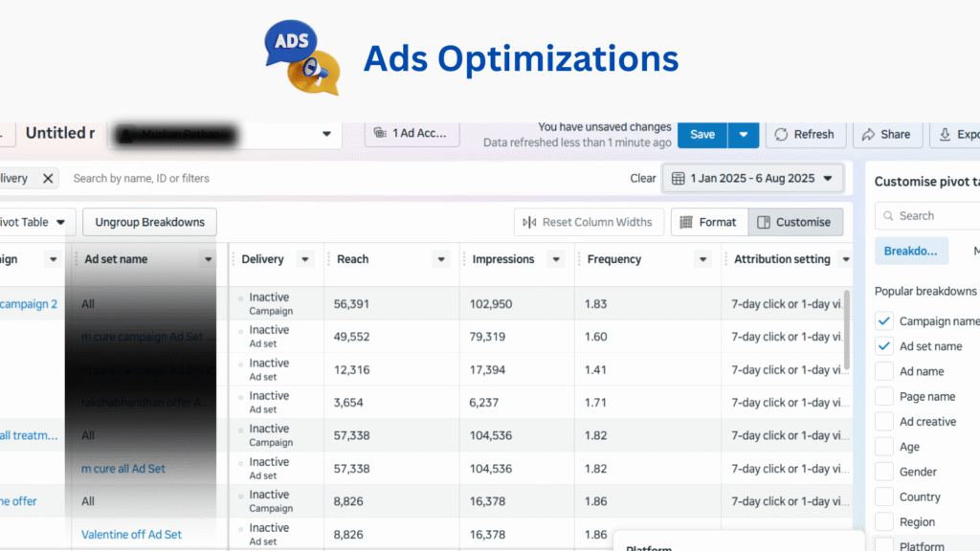Image resolution: width=980 pixels, height=551 pixels.
Task: Click the magnifier in pivot search box
Action: coord(889,216)
